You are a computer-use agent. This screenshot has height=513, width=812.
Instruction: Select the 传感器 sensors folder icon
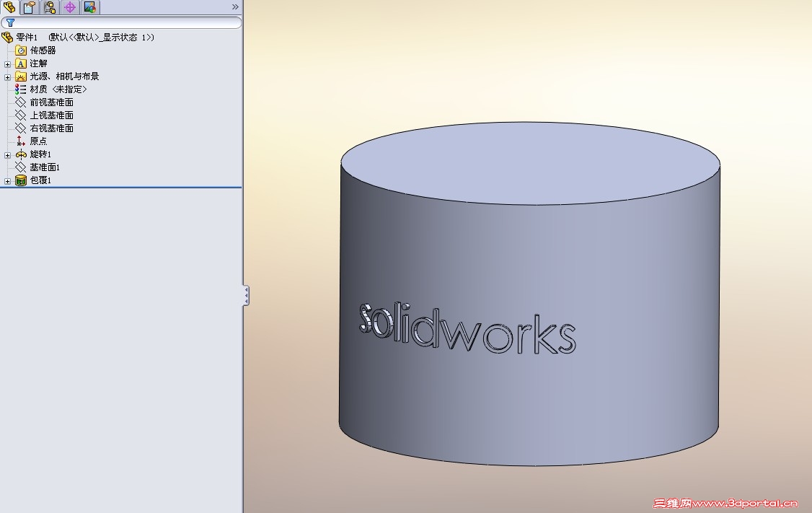[21, 51]
